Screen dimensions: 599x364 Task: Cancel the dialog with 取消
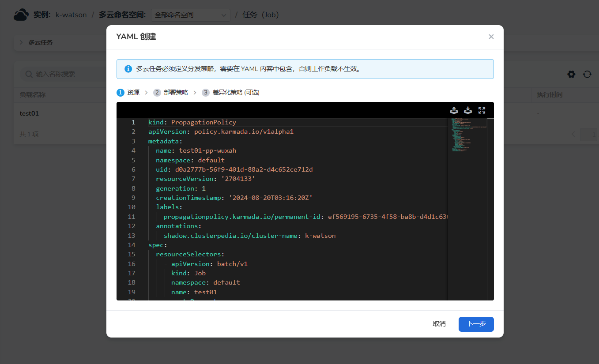tap(439, 323)
